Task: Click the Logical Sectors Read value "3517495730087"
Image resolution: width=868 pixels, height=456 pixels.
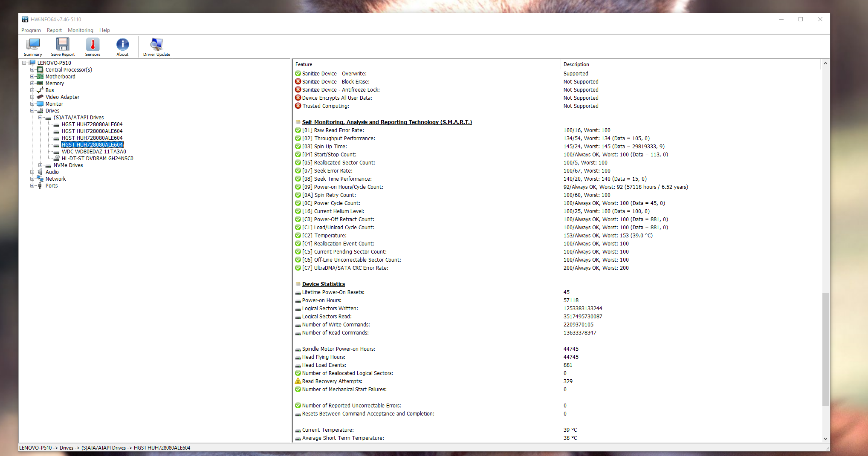Action: pos(583,316)
